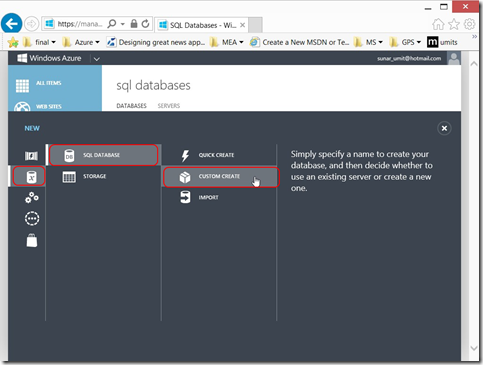Open a new blank browser tab
483x365 pixels.
point(255,25)
